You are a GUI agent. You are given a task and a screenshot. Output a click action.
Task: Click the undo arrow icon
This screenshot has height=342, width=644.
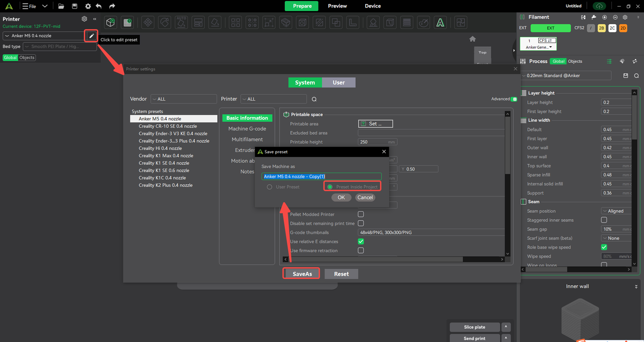99,6
